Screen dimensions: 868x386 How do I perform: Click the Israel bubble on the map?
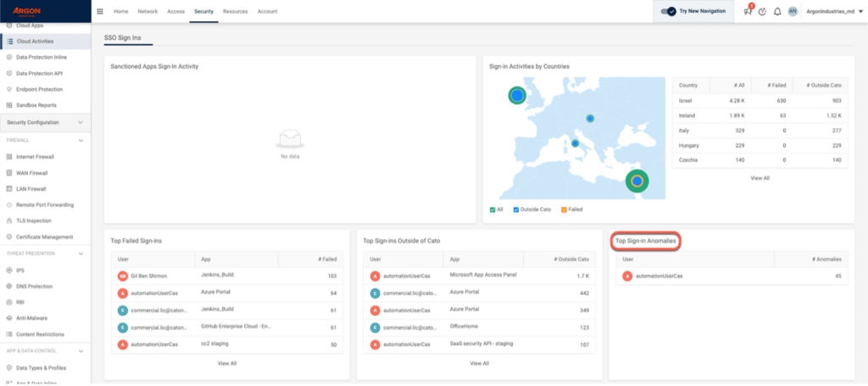[637, 181]
